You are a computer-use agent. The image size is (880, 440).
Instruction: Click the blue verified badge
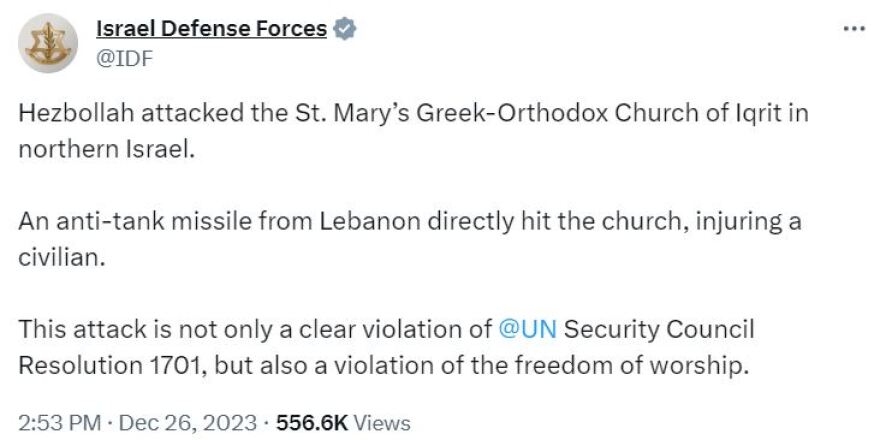click(344, 29)
